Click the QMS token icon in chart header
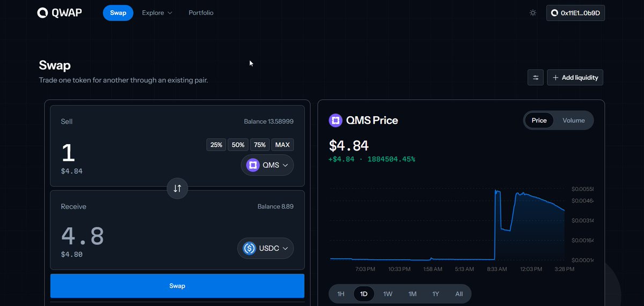The image size is (644, 306). coord(335,120)
